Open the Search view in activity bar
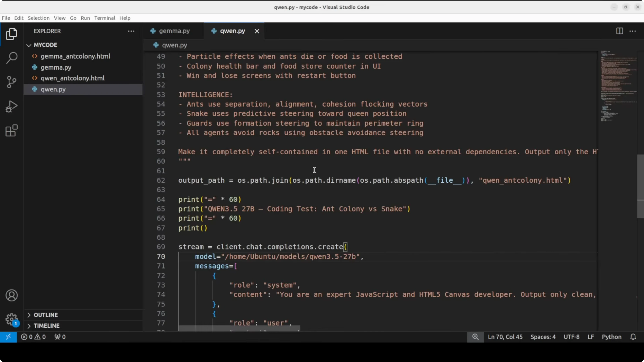This screenshot has width=644, height=362. (12, 58)
